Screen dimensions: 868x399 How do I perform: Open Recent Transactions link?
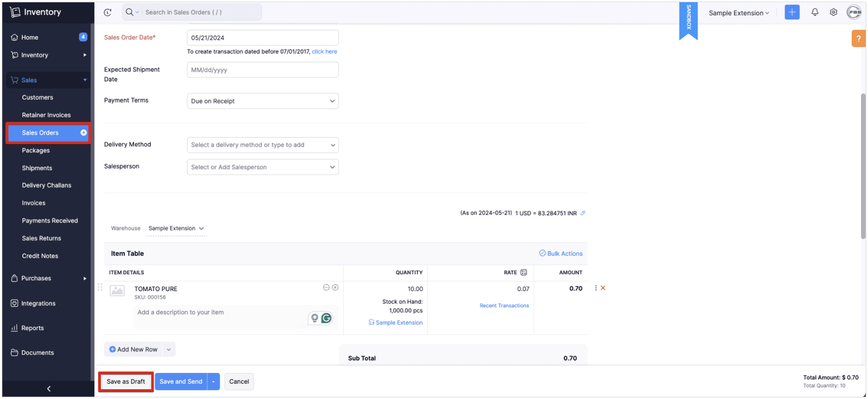coord(504,306)
